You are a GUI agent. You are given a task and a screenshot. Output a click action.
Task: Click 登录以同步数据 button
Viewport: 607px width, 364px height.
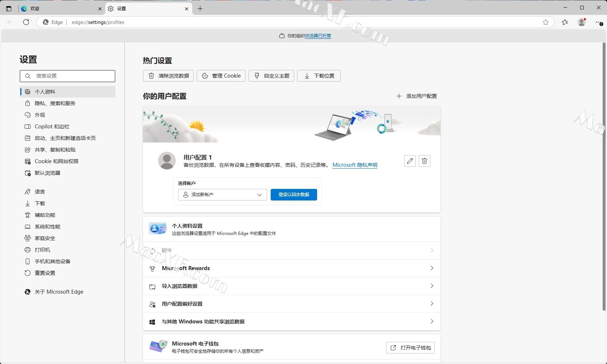(294, 195)
